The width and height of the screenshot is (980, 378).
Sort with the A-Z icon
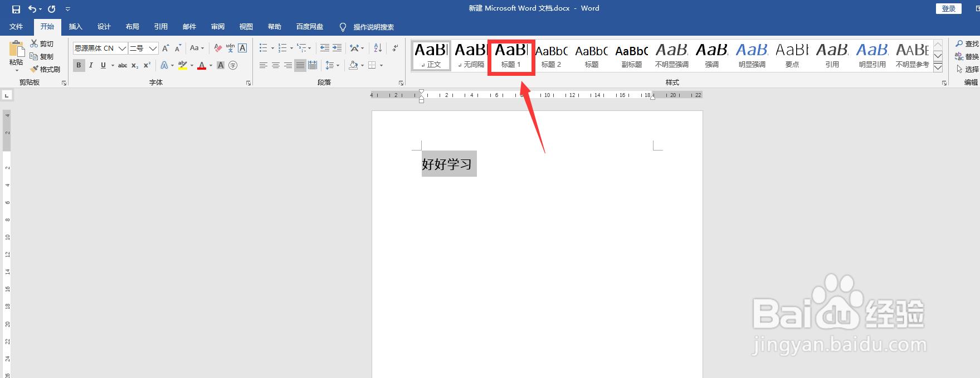(378, 49)
